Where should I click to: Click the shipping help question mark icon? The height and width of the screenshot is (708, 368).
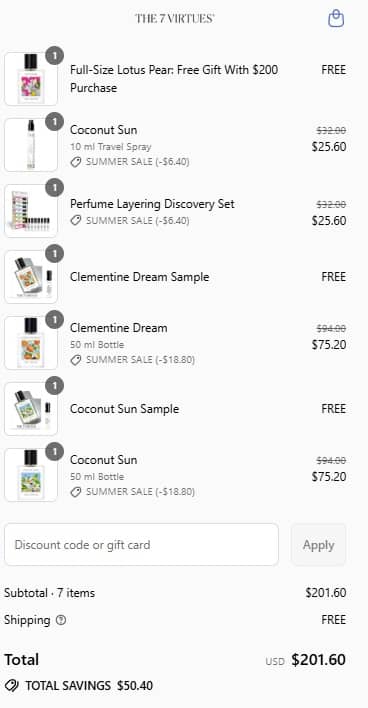[x=61, y=620]
